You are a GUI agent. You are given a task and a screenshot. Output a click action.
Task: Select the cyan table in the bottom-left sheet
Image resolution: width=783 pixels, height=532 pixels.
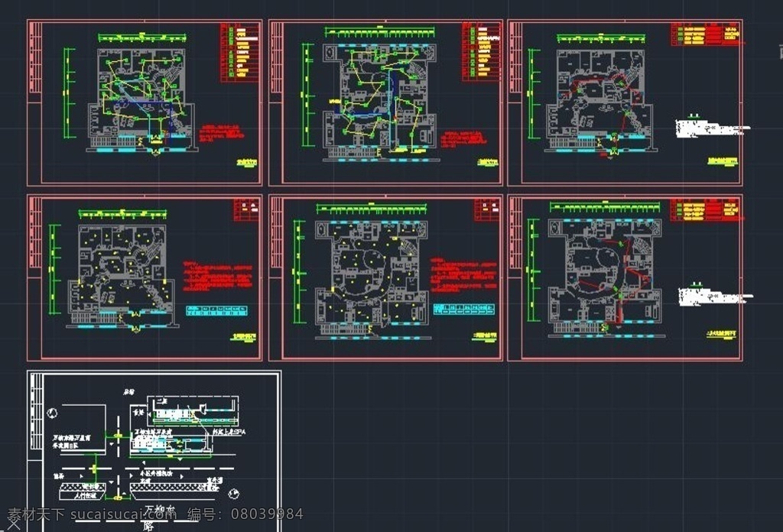(217, 310)
